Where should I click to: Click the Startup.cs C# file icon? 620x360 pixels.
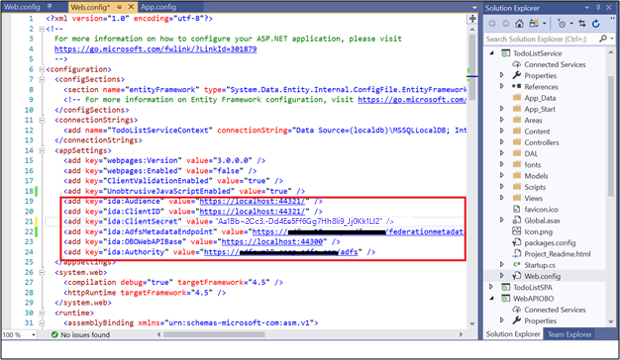516,265
